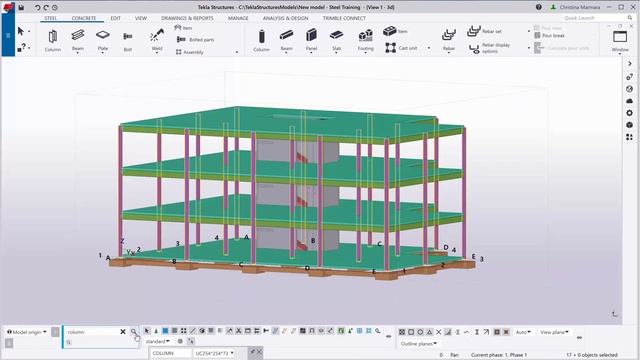Open the DRAWINGS & REPORTS tab
Screen dimensions: 640x360
pos(187,18)
